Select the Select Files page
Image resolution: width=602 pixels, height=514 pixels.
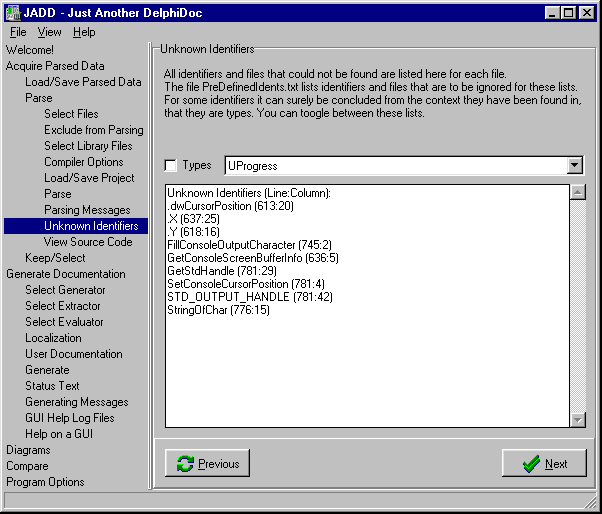tap(71, 114)
